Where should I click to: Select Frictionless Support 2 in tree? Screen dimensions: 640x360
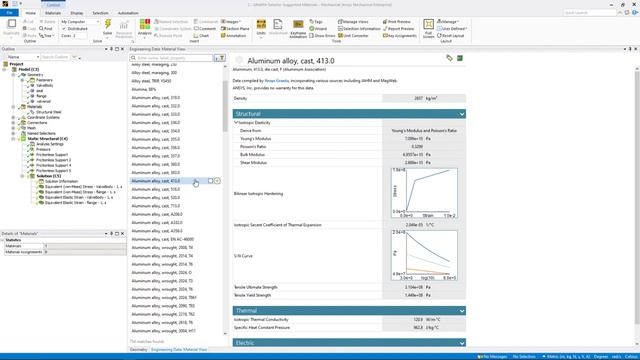point(53,160)
